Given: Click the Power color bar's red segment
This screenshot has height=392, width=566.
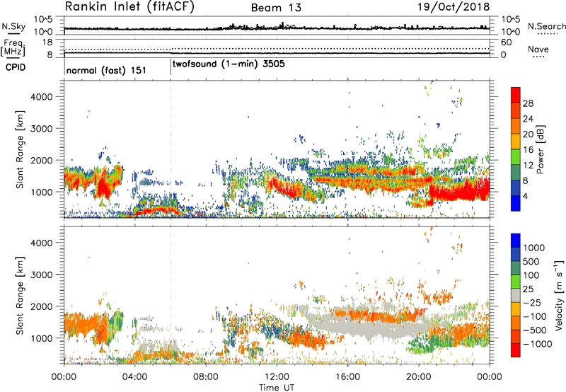Looking at the screenshot, I should (516, 96).
